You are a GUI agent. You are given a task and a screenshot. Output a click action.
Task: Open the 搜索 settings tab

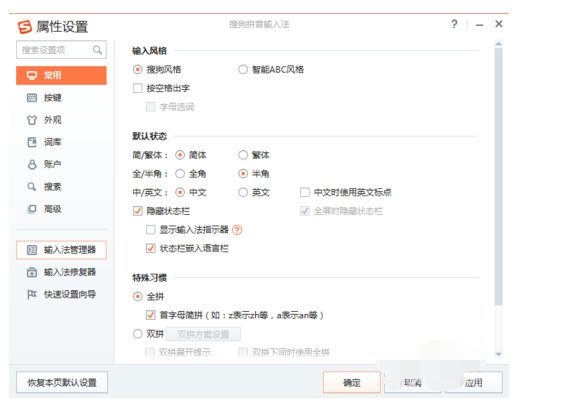point(61,186)
